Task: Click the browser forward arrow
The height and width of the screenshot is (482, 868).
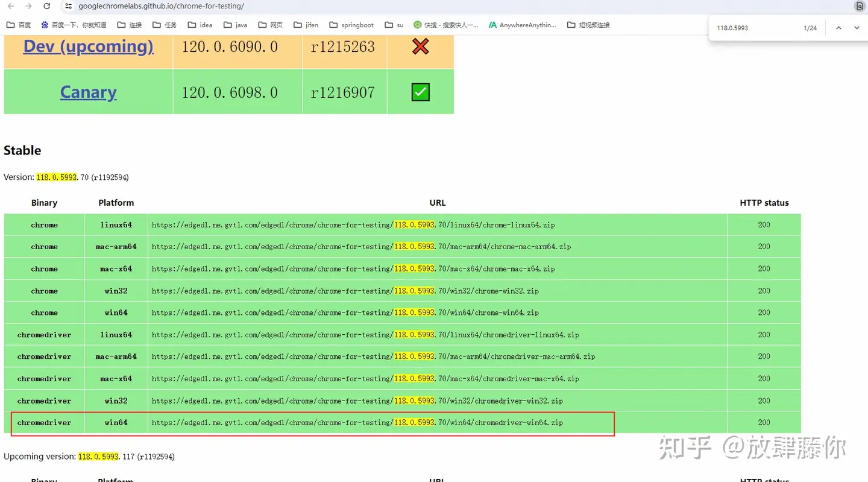Action: (x=28, y=6)
